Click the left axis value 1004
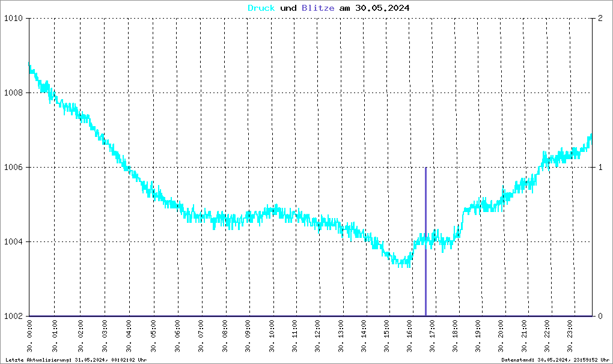 point(13,241)
